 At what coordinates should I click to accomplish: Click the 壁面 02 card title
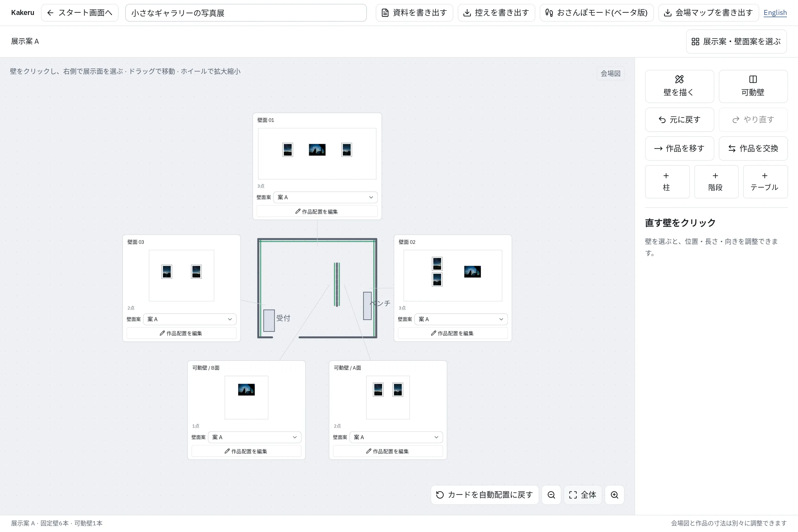(x=407, y=242)
